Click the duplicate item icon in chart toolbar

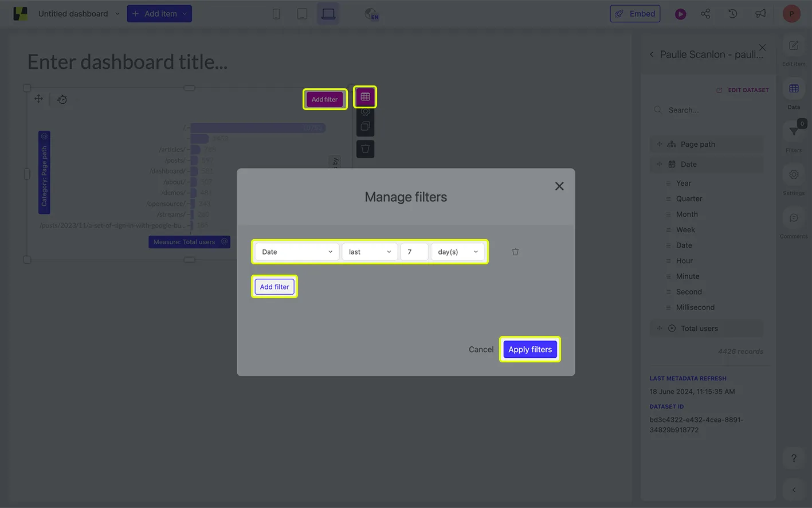pyautogui.click(x=365, y=126)
